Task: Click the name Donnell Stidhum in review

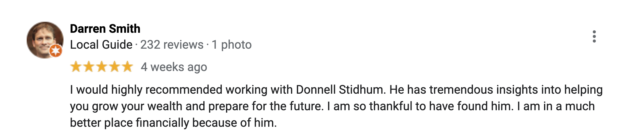Action: (340, 90)
